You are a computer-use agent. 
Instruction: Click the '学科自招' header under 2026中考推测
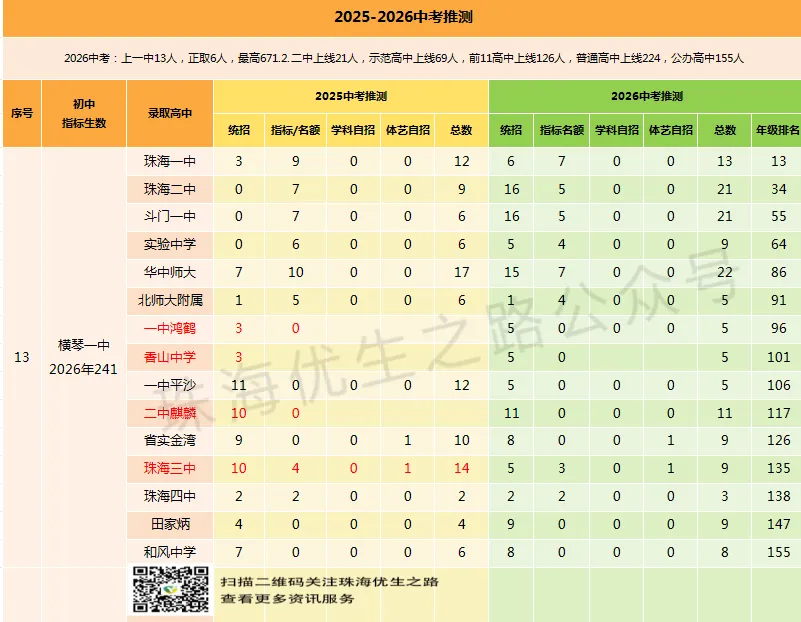point(617,130)
